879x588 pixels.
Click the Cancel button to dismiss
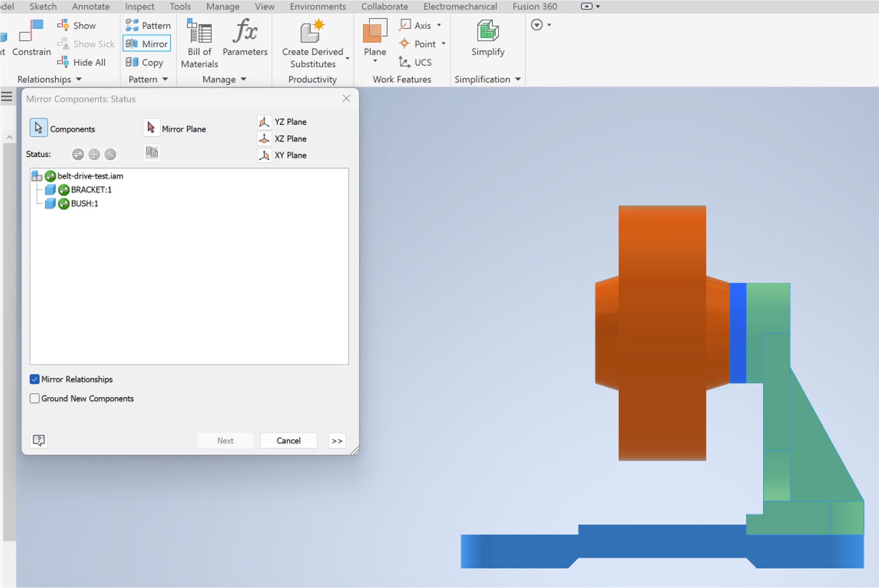point(288,441)
